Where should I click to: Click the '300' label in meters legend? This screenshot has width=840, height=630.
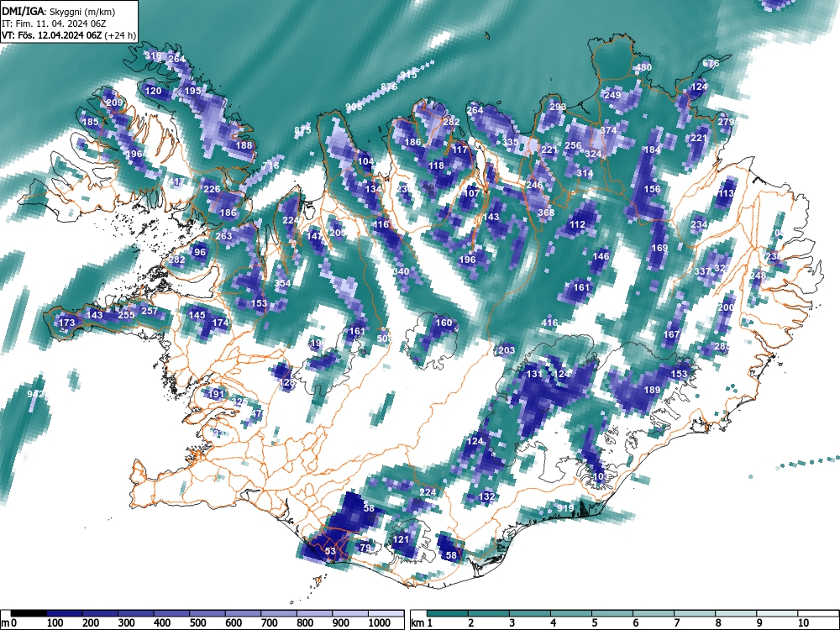coord(127,623)
